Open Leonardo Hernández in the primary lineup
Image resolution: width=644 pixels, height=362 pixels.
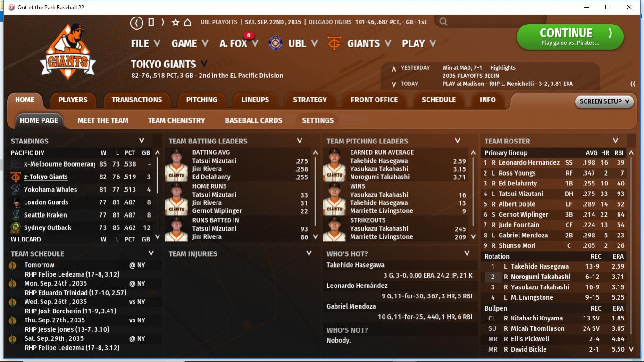click(529, 163)
